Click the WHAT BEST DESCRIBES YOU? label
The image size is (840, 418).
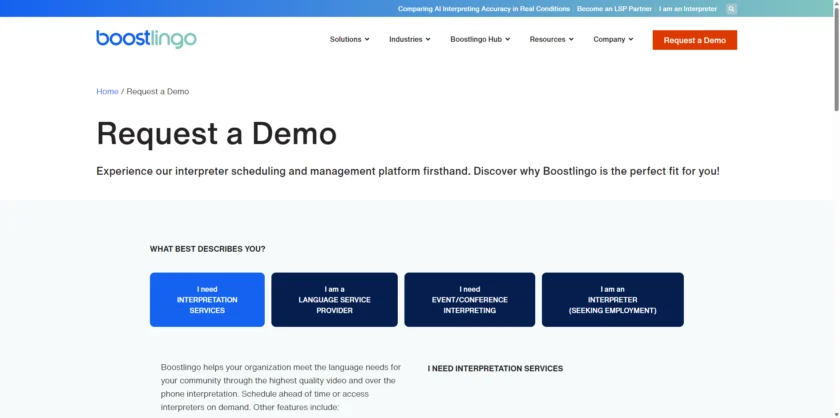[x=207, y=249]
